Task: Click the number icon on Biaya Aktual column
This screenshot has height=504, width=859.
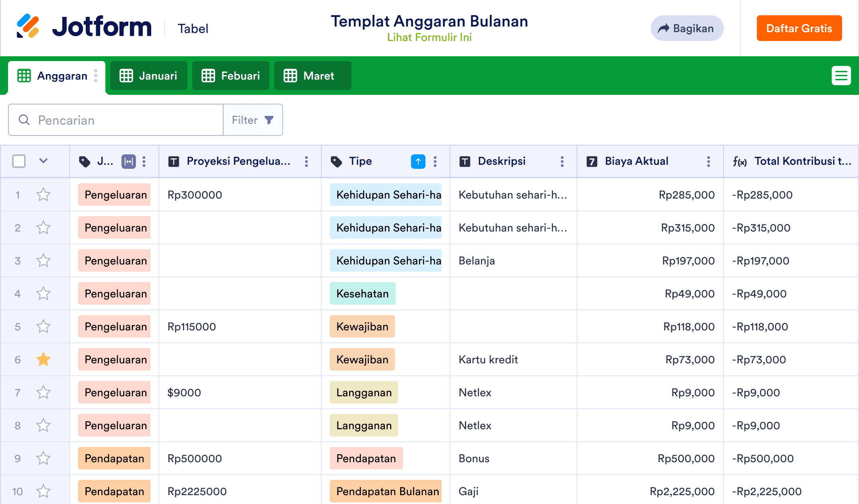Action: pyautogui.click(x=592, y=161)
